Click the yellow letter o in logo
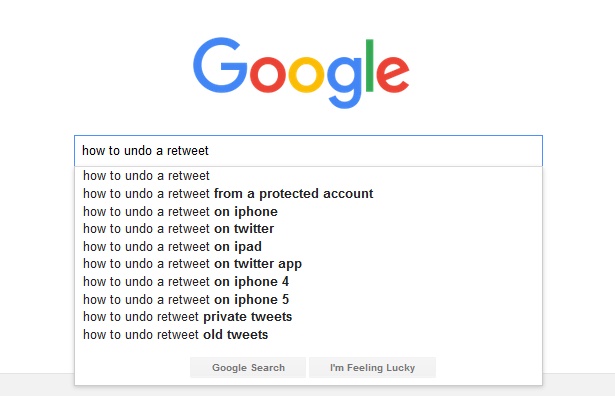Viewport: 615px width, 396px height. click(306, 74)
